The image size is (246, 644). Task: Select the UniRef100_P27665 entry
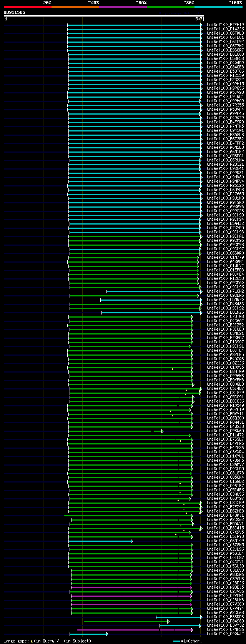point(225,194)
